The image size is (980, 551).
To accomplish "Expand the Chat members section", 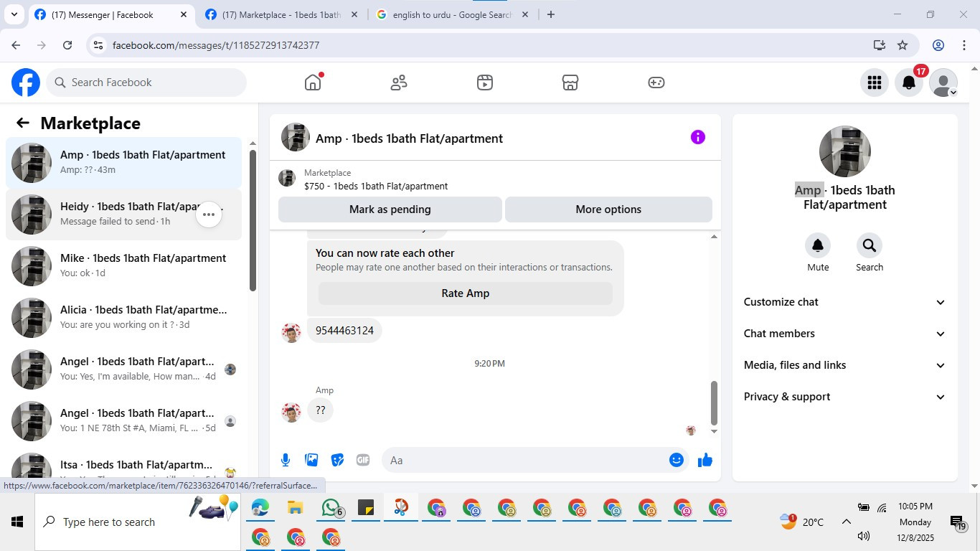I will tap(845, 334).
